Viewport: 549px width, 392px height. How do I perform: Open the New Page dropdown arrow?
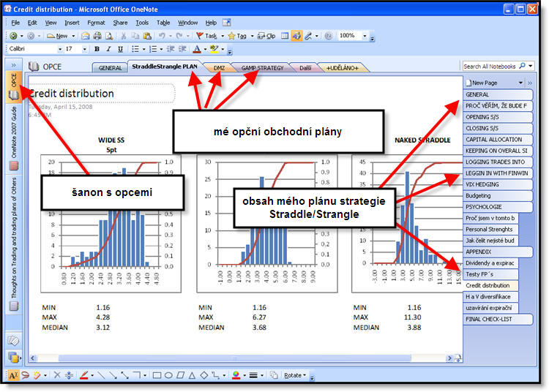coord(520,83)
